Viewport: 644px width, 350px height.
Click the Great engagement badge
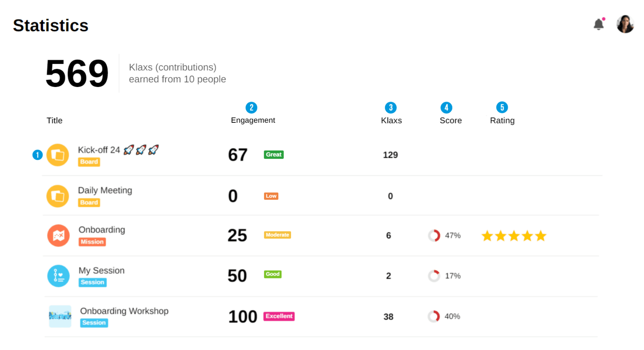(274, 155)
